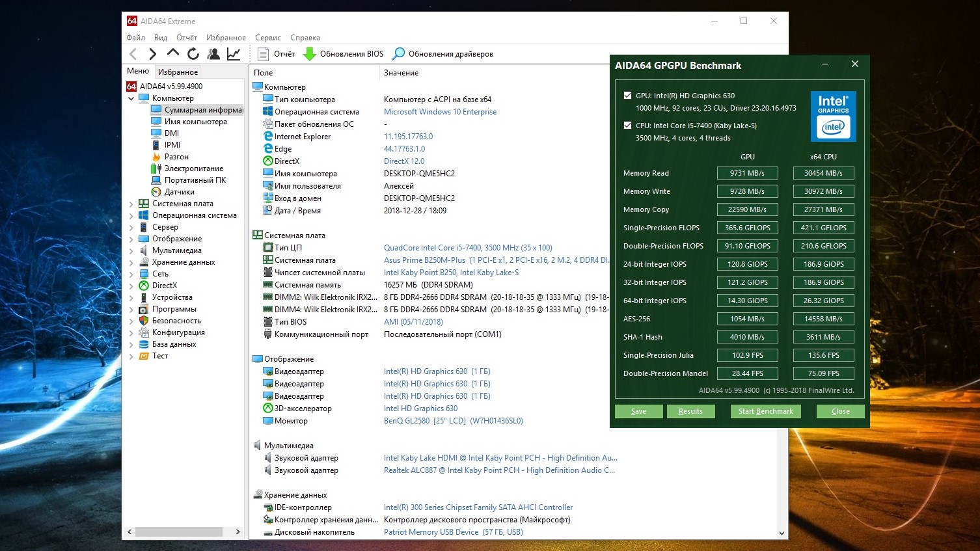Viewport: 980px width, 551px height.
Task: Toggle the GPU Intel HD Graphics 630 checkbox
Action: click(627, 96)
